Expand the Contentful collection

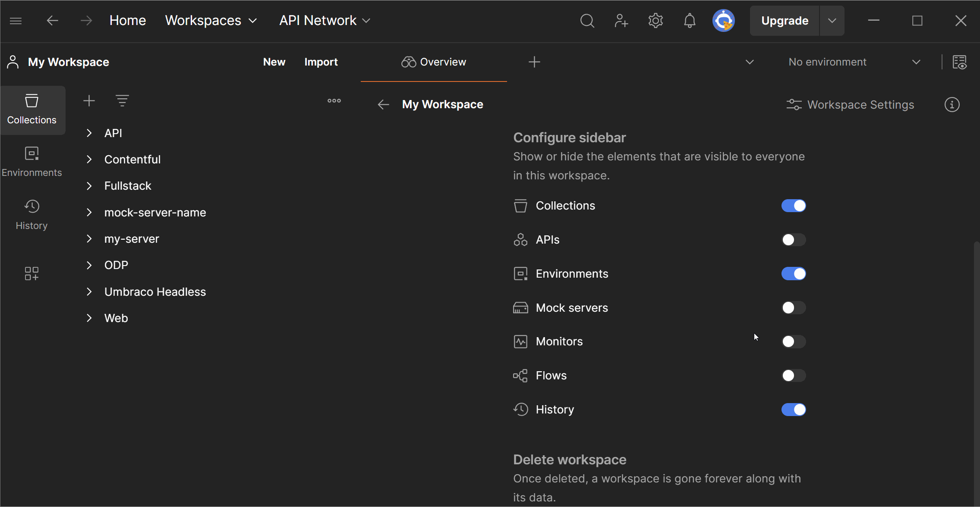[89, 160]
